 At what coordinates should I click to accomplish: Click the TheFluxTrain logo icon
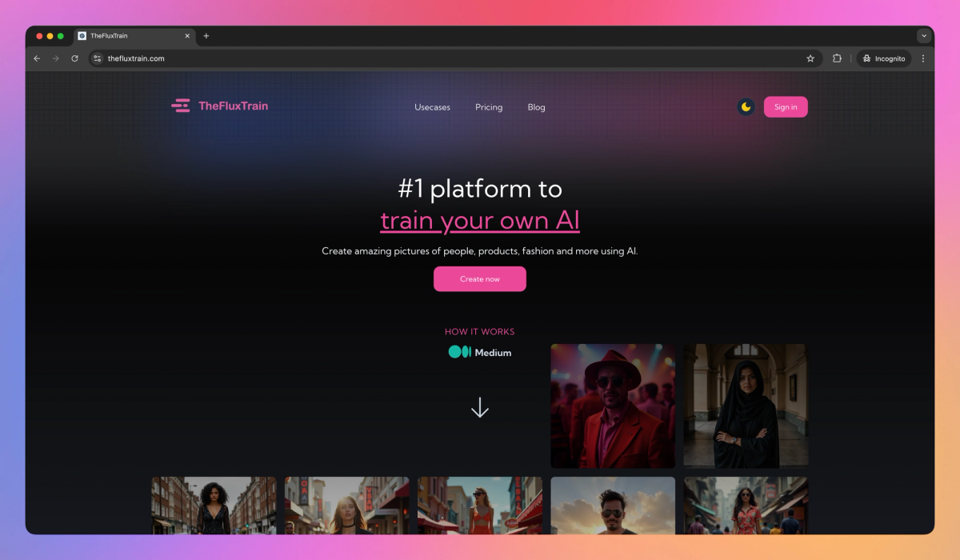click(181, 106)
